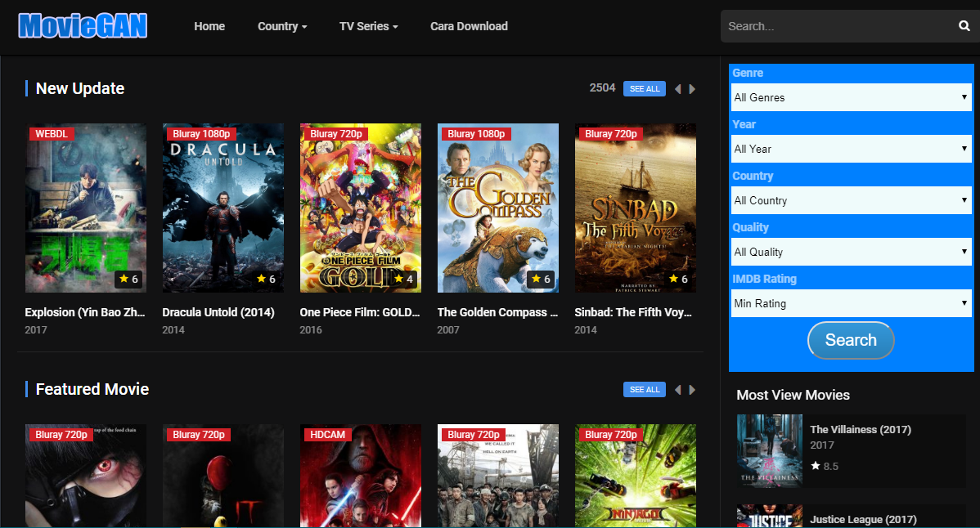This screenshot has width=980, height=528.
Task: Click SEE ALL for New Update
Action: pos(645,88)
